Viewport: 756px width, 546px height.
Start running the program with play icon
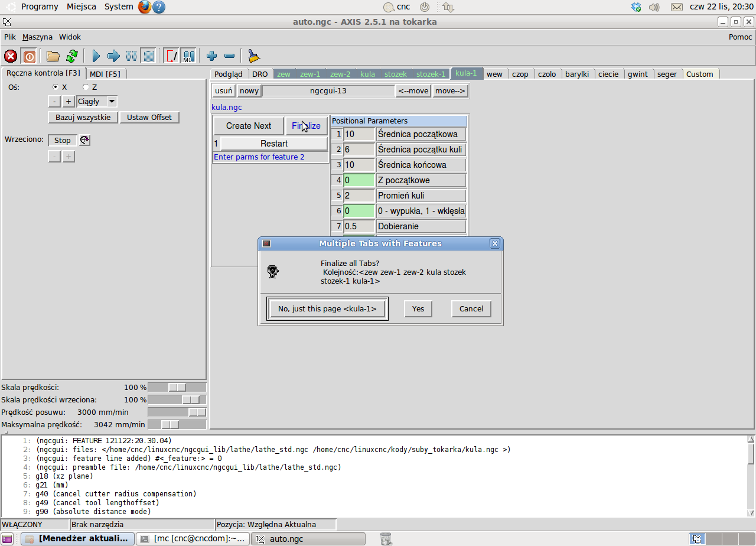click(96, 56)
